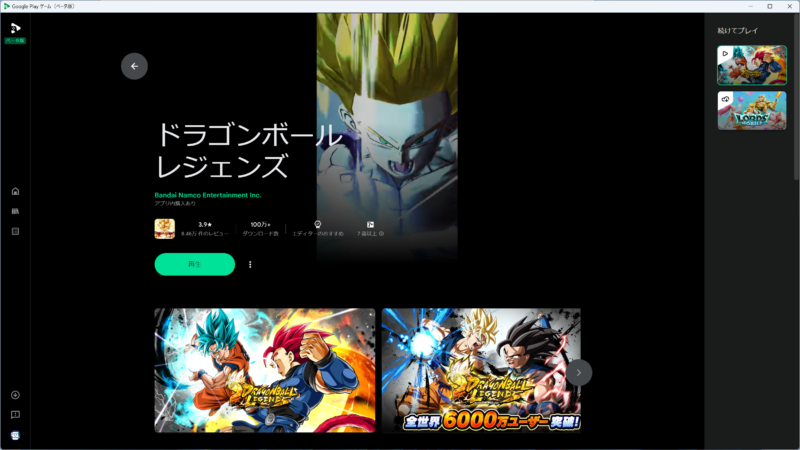Click the Editor's Choice badge icon

[x=317, y=224]
